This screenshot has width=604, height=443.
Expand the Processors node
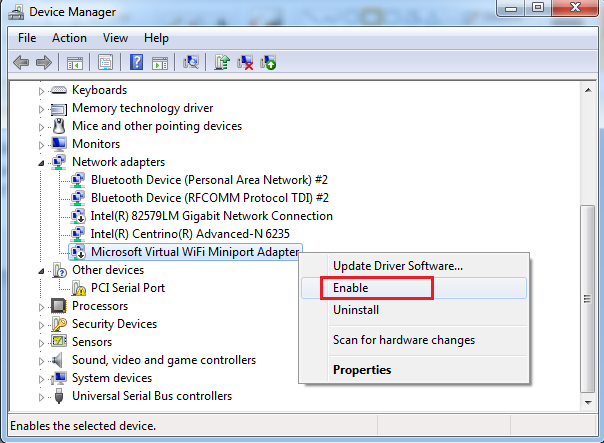pyautogui.click(x=41, y=307)
